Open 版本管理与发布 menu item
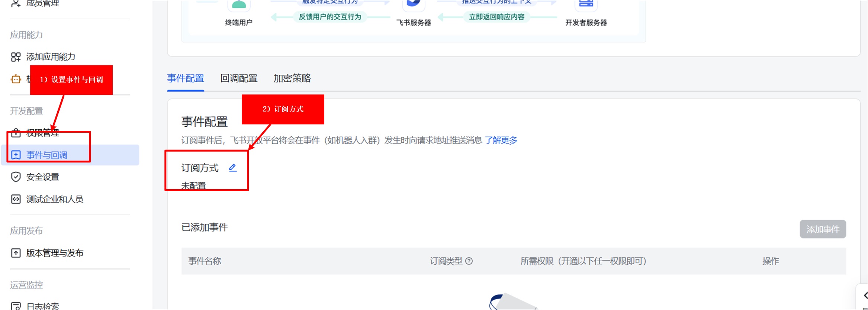The width and height of the screenshot is (868, 310). (55, 253)
